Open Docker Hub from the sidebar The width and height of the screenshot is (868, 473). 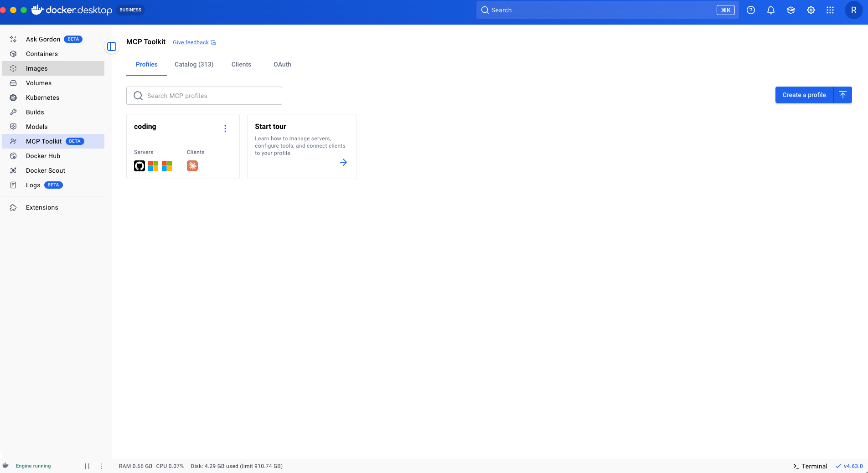[x=53, y=156]
